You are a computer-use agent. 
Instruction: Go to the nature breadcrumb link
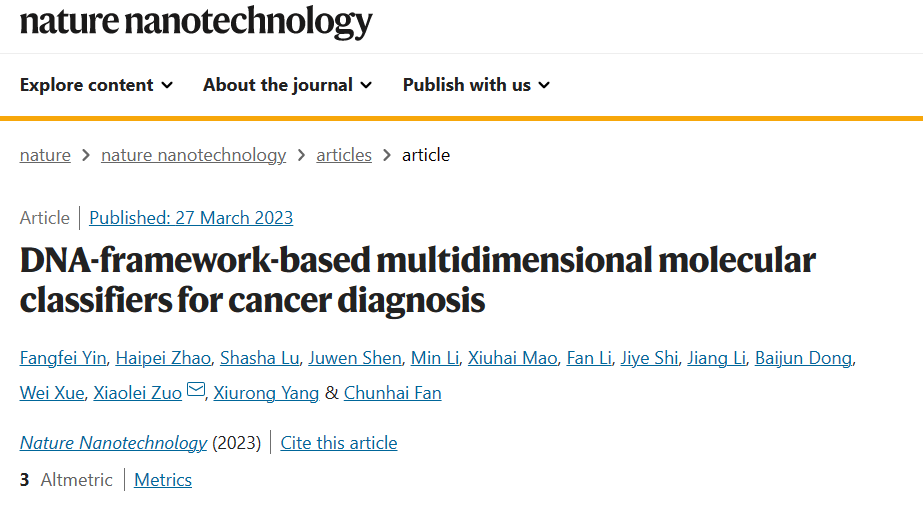45,155
